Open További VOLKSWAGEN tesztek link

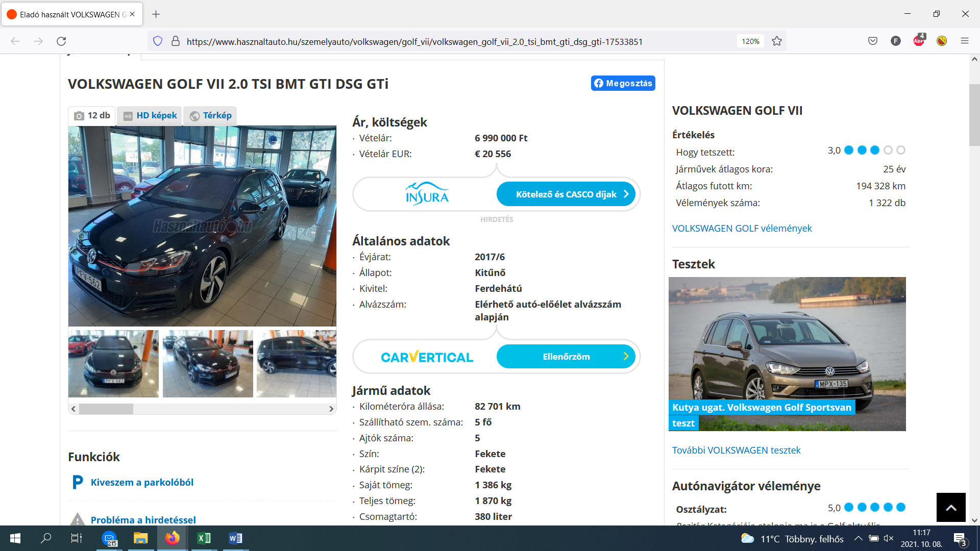(x=736, y=450)
